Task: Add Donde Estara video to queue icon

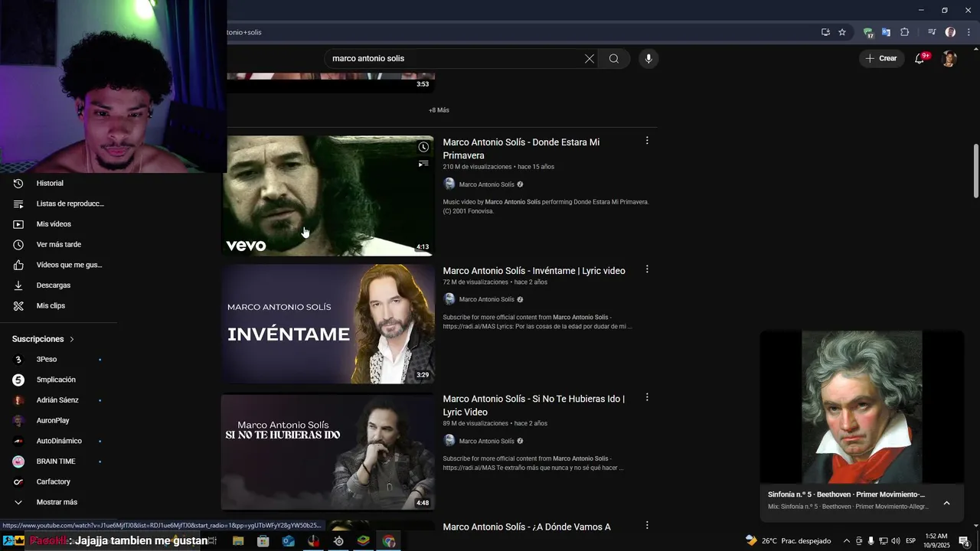Action: click(423, 164)
